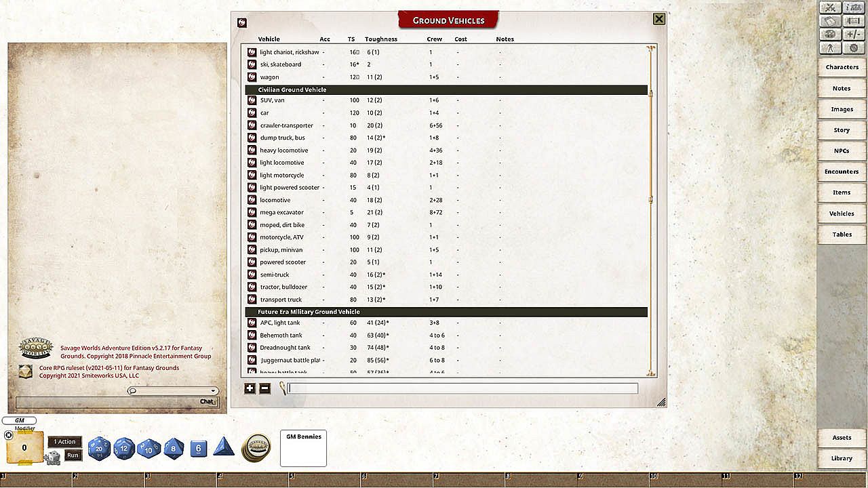
Task: Close the Ground Vehicles window
Action: click(x=658, y=19)
